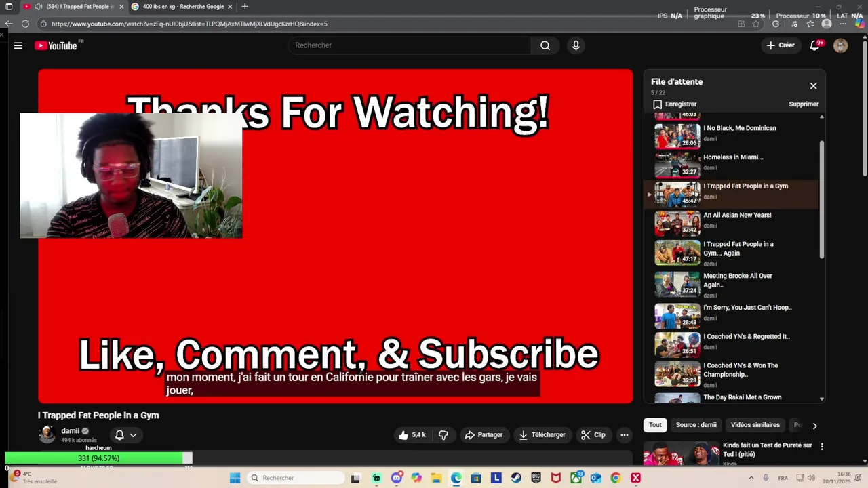The width and height of the screenshot is (868, 488).
Task: Click the Partager share button
Action: (x=484, y=435)
